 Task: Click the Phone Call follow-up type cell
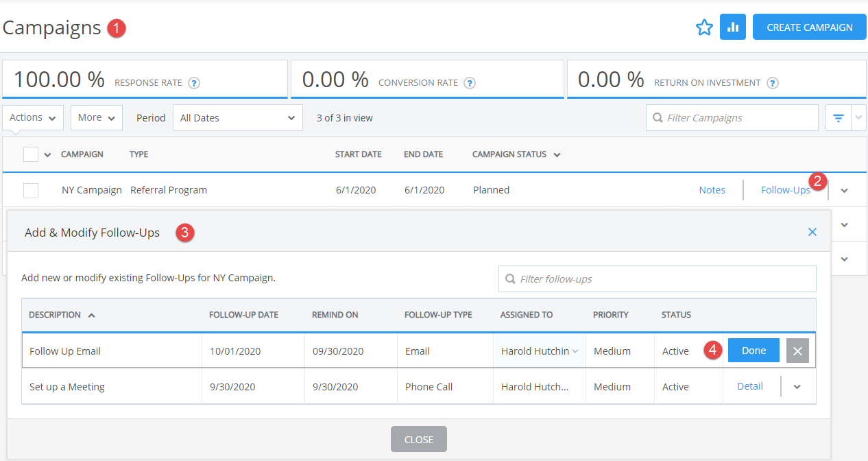coord(445,387)
